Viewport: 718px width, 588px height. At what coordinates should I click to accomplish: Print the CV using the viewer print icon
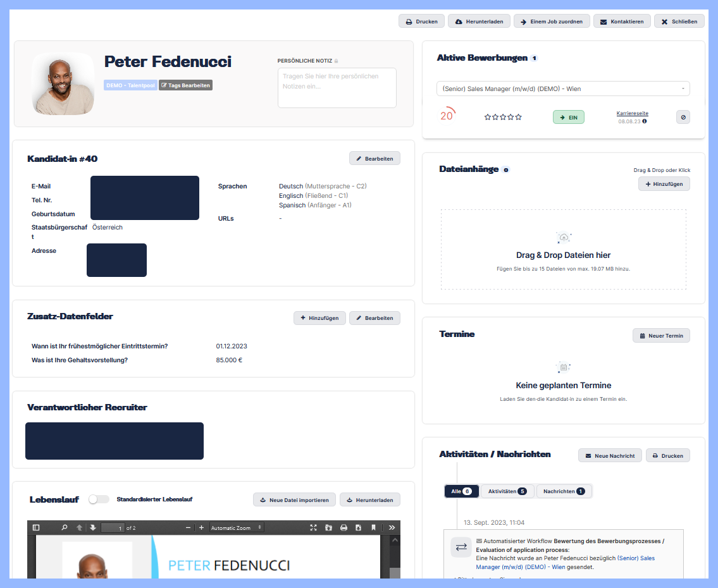coord(343,527)
